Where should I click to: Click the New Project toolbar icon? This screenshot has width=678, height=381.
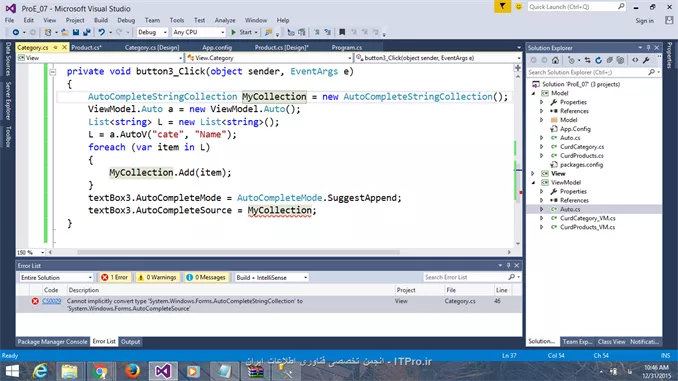[48, 32]
